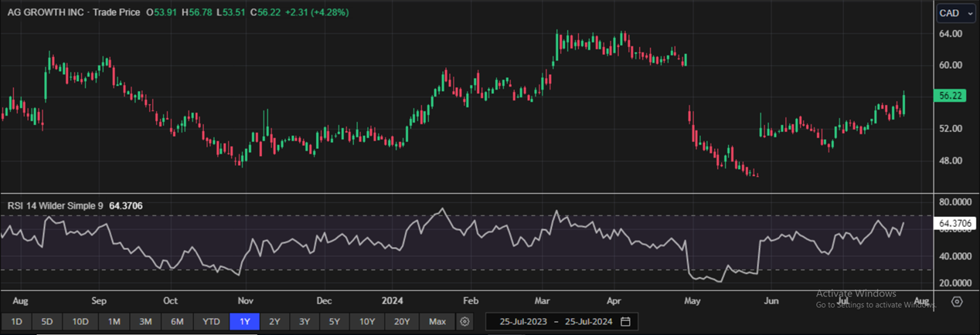Click the active 1Y range button
The width and height of the screenshot is (980, 335).
pyautogui.click(x=244, y=321)
